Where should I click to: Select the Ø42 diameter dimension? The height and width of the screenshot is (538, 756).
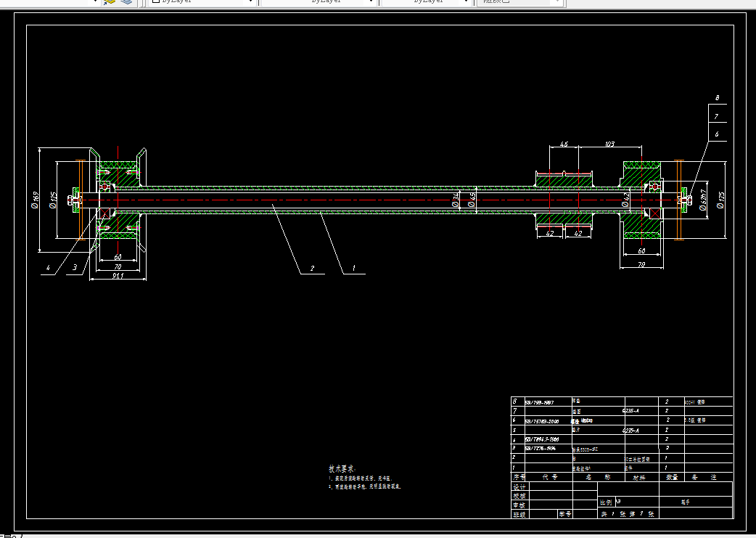(625, 200)
